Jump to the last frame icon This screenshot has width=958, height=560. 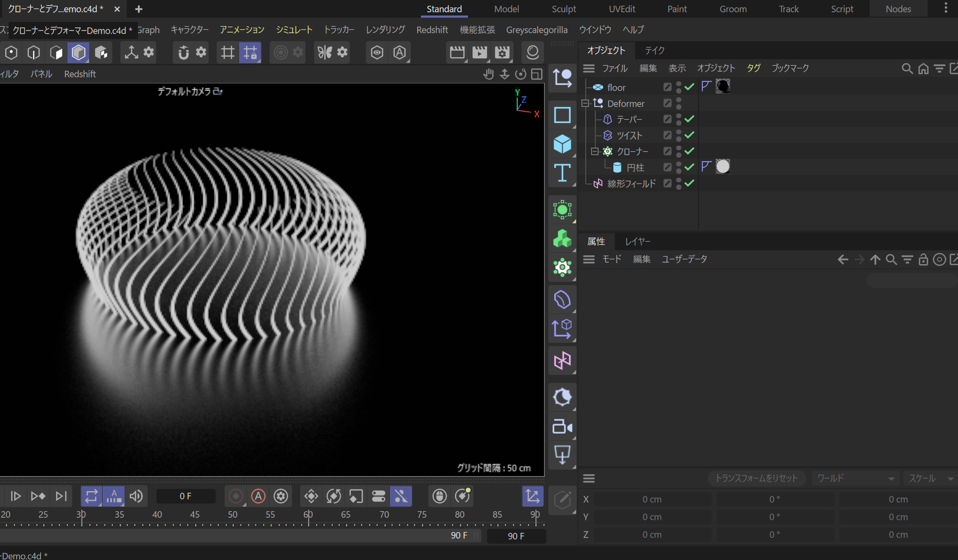click(60, 496)
